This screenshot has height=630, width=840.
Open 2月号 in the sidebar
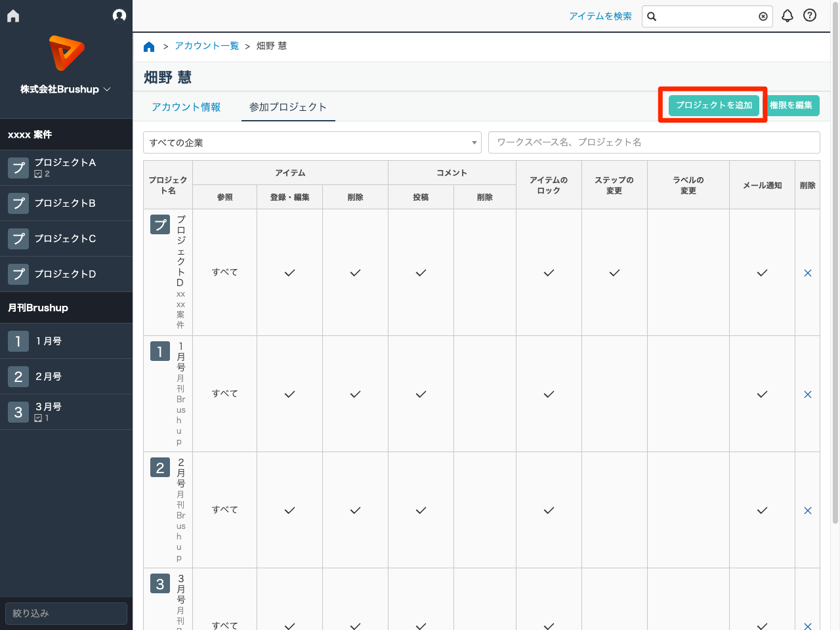tap(66, 377)
